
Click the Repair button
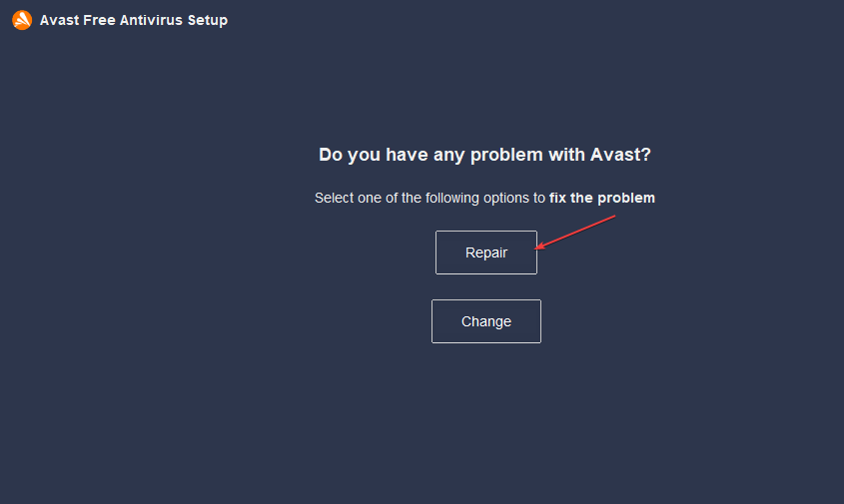click(x=486, y=252)
